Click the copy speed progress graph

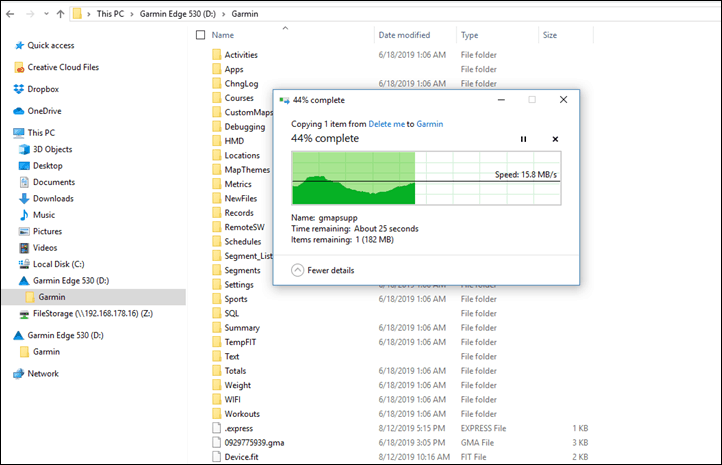(426, 178)
